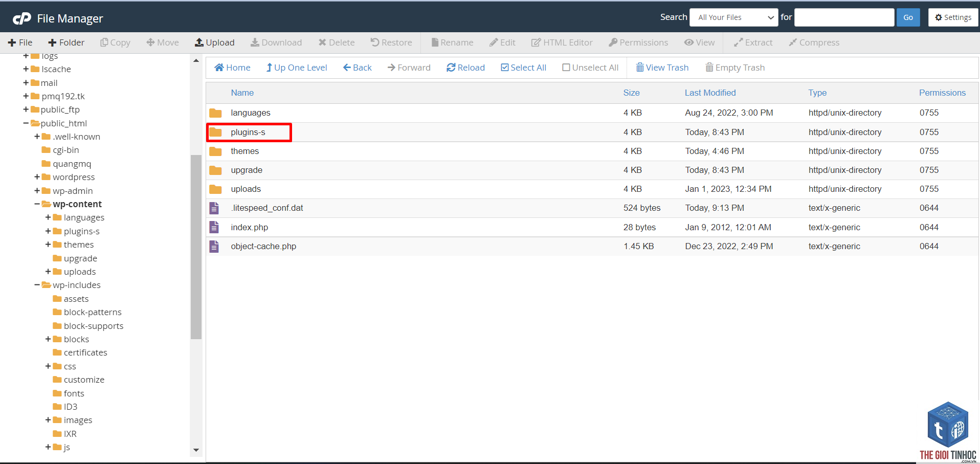
Task: Expand the lscache tree folder
Action: coord(26,69)
